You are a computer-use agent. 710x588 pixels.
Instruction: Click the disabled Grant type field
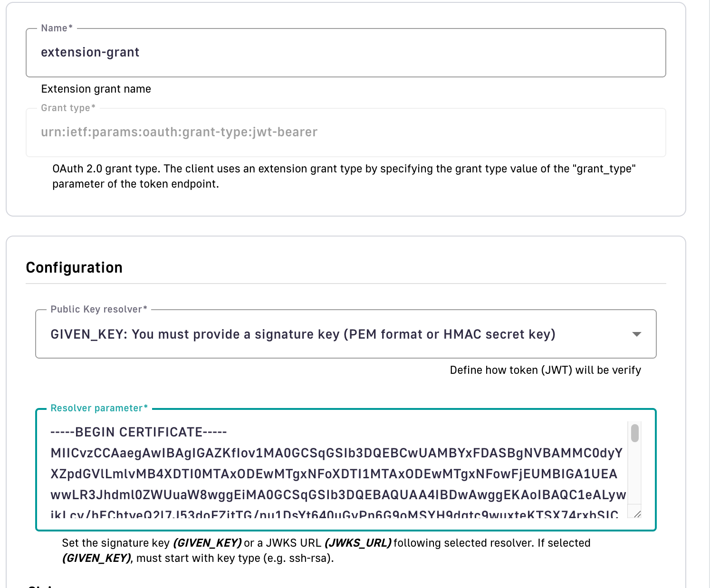345,133
